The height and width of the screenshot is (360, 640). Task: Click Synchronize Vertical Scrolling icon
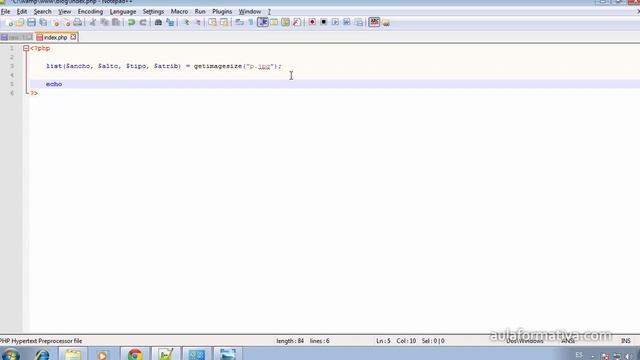pyautogui.click(x=212, y=22)
